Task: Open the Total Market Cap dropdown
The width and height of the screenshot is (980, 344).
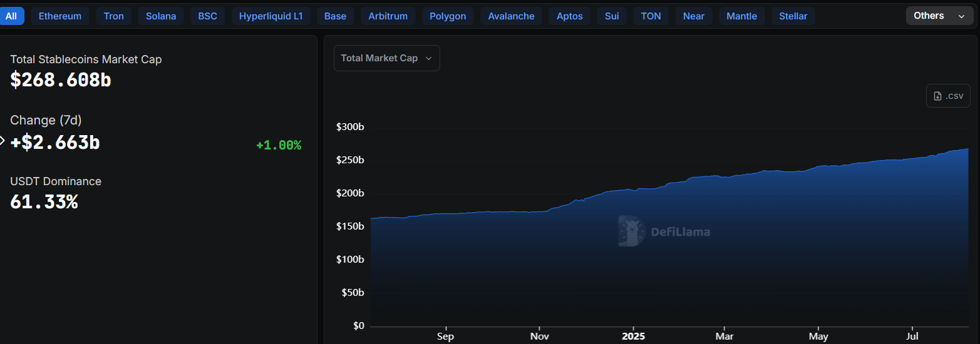Action: [x=386, y=58]
